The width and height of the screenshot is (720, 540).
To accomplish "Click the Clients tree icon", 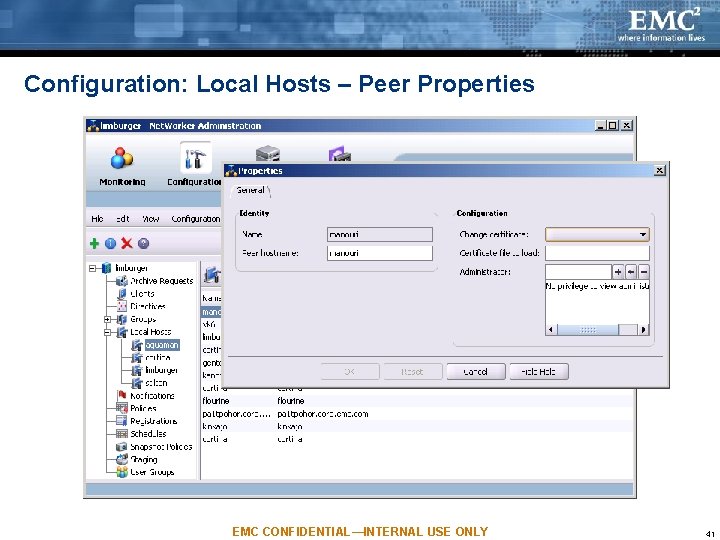I will (122, 293).
